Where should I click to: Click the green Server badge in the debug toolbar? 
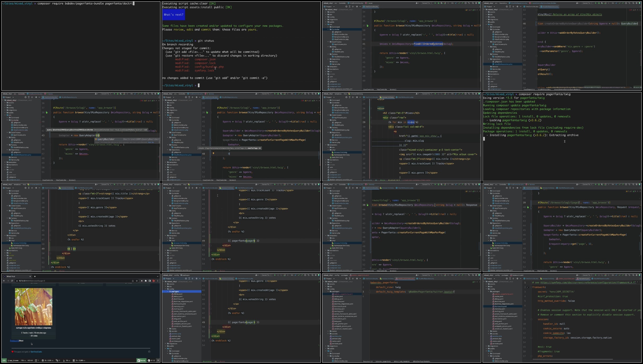[141, 360]
